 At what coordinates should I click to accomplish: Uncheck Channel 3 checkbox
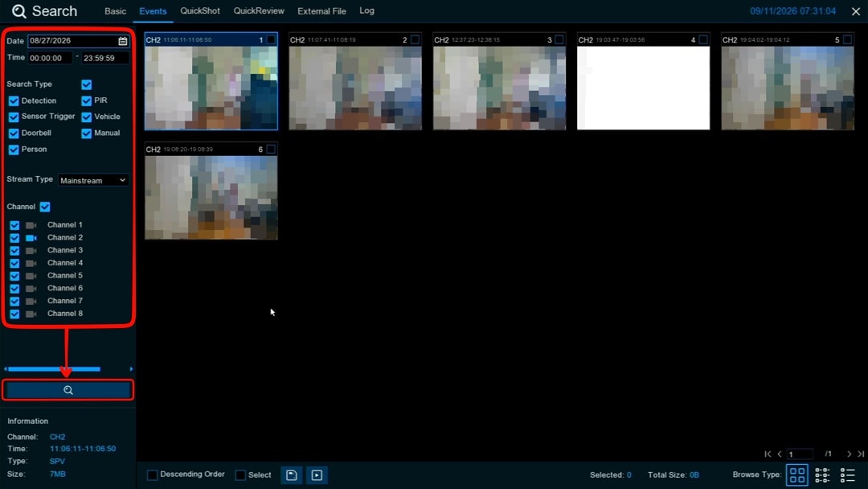point(14,251)
